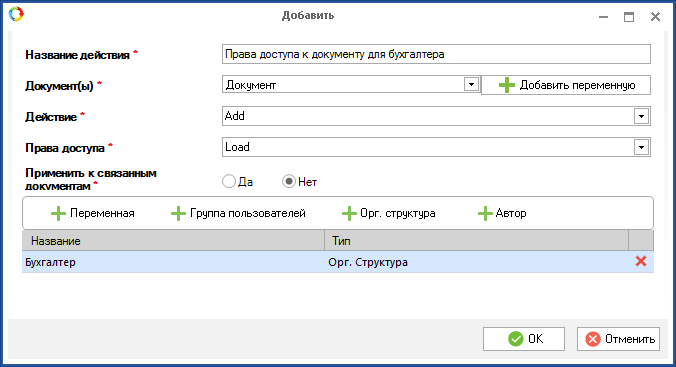Sort by the Название column header

(173, 241)
